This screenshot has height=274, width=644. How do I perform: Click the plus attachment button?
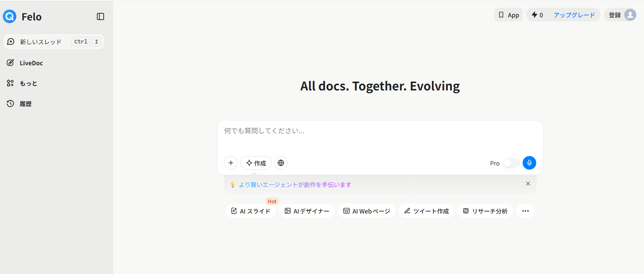point(231,163)
